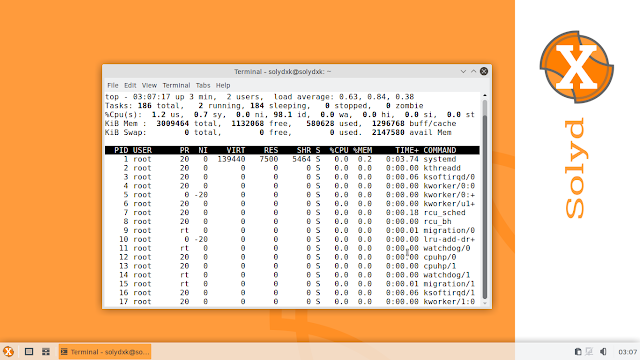Click the rcu_sched command text
Image resolution: width=640 pixels, height=360 pixels.
click(x=444, y=213)
